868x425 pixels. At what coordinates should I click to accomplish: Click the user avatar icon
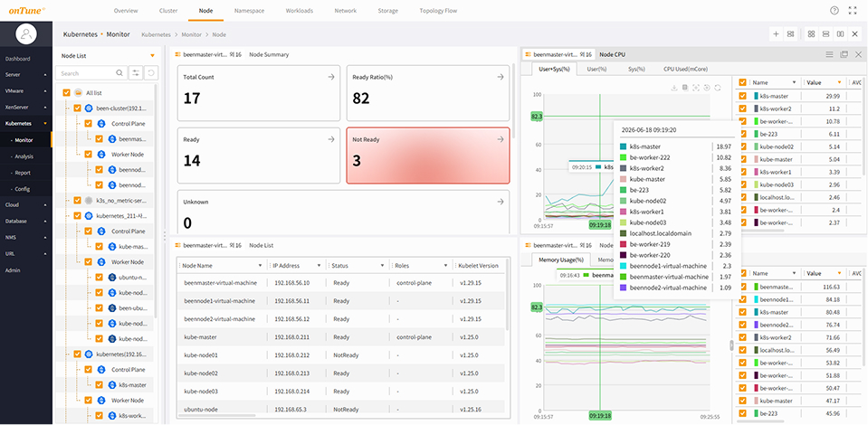point(26,33)
